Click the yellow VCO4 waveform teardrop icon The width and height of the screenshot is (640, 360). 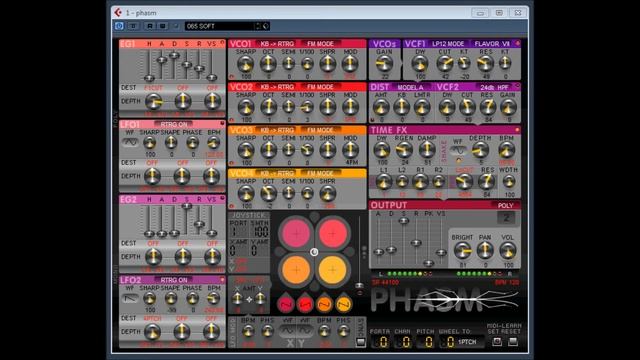[343, 303]
